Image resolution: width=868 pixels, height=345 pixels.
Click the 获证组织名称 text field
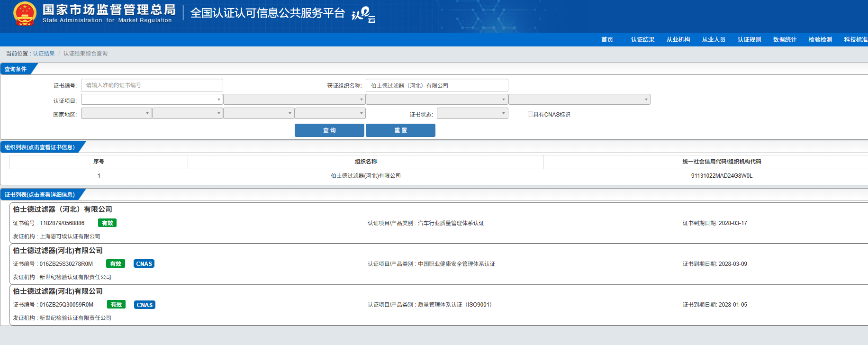click(x=436, y=85)
